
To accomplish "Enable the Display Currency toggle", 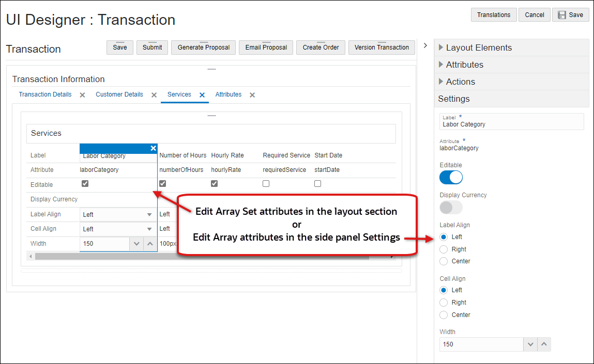I will (x=451, y=207).
